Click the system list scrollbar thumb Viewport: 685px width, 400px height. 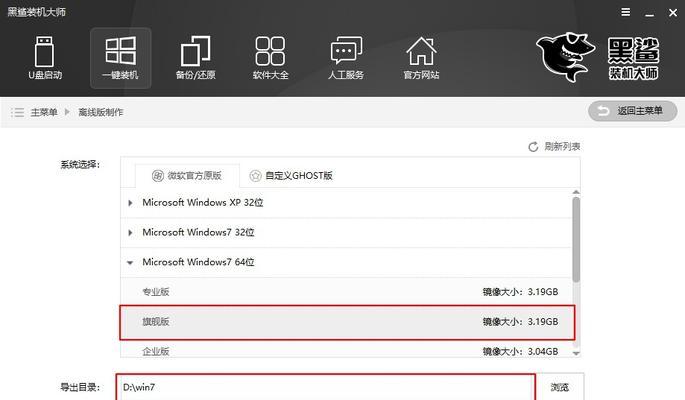tap(576, 239)
